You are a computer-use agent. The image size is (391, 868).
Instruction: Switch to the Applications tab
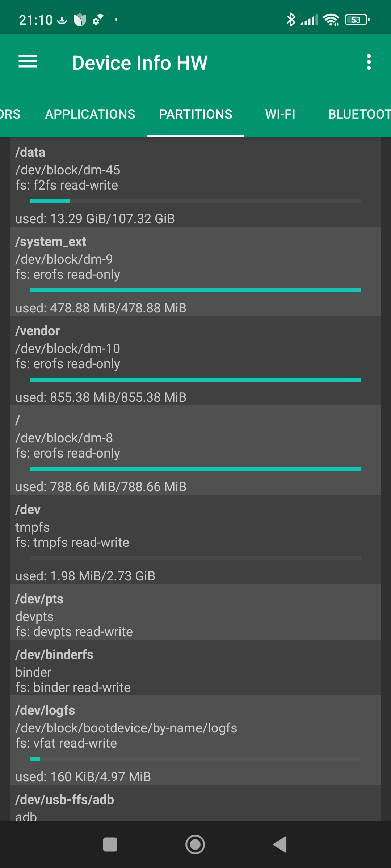click(x=90, y=114)
